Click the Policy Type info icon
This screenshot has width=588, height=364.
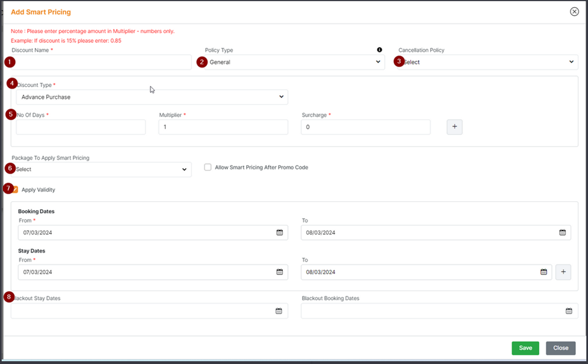pos(379,50)
